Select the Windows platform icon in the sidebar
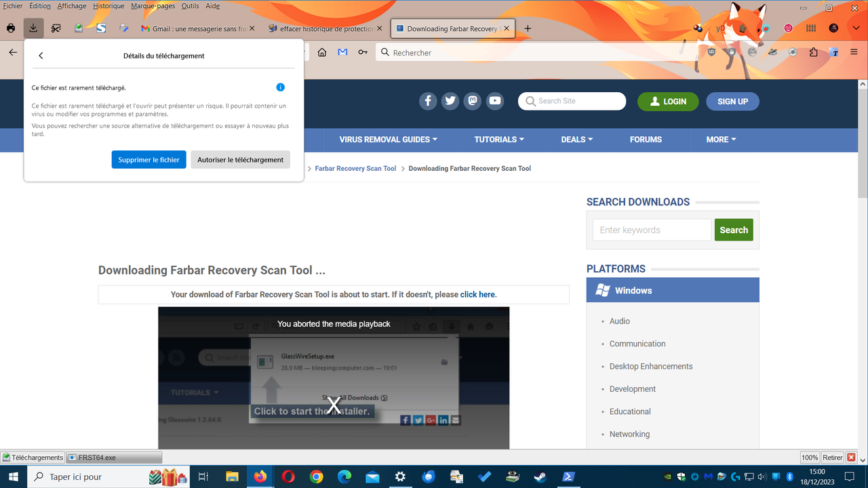 pyautogui.click(x=602, y=289)
